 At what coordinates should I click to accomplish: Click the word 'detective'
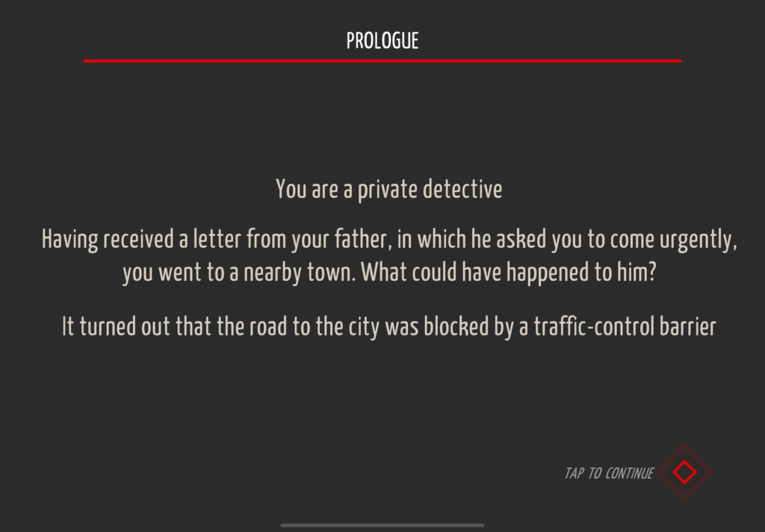(462, 189)
